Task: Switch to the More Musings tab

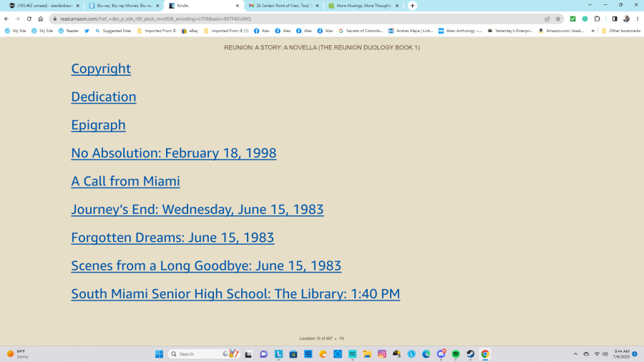Action: pyautogui.click(x=363, y=6)
